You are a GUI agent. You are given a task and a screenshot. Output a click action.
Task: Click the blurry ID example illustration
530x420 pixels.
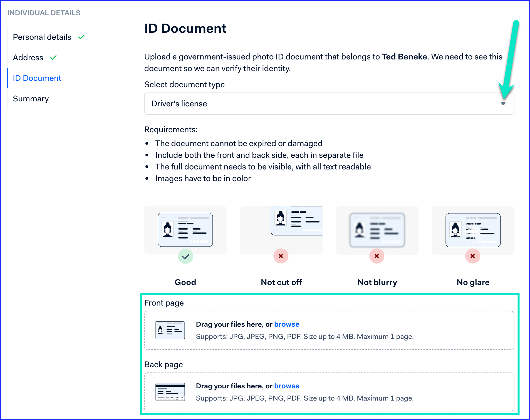[377, 230]
